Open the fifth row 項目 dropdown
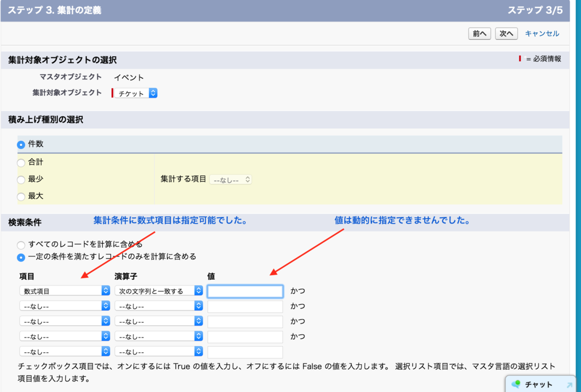Viewport: 581px width, 392px height. [x=65, y=352]
